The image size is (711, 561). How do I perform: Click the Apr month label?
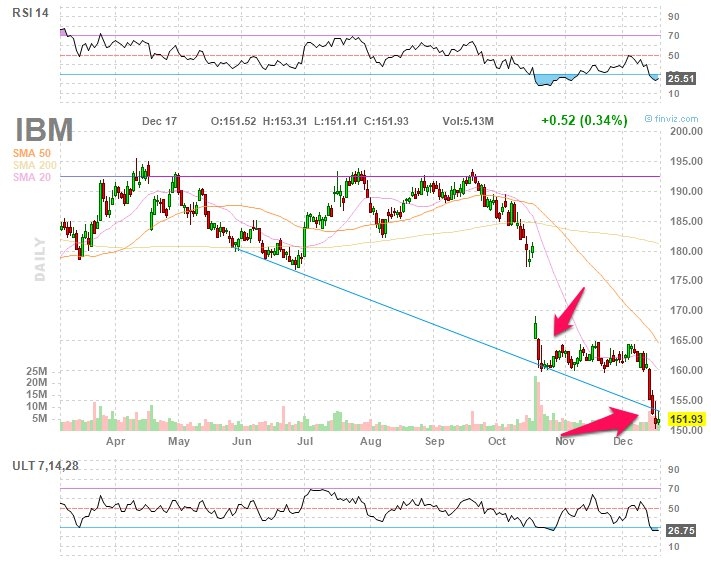pyautogui.click(x=116, y=442)
